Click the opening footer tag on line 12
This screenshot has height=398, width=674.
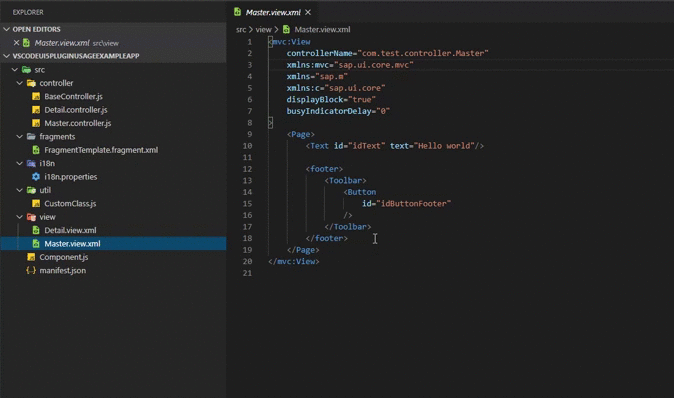(324, 169)
